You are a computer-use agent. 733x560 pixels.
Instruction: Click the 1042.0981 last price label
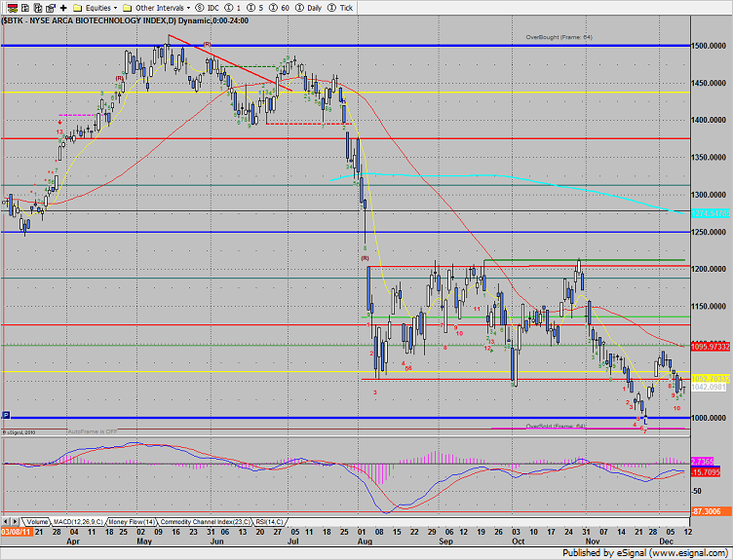coord(709,388)
